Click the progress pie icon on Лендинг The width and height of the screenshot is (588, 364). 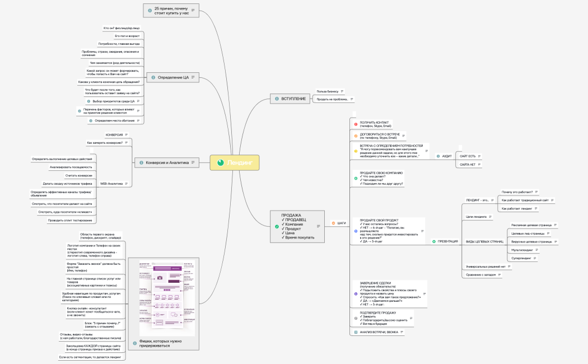(x=220, y=162)
